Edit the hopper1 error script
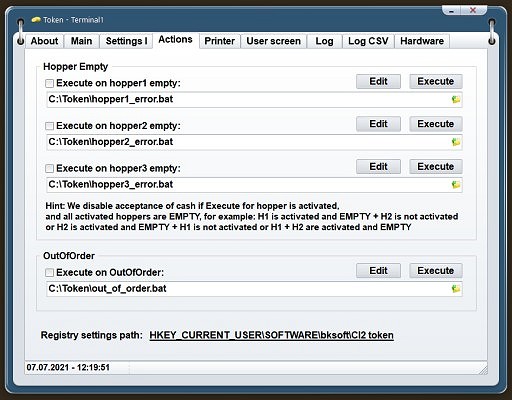The width and height of the screenshot is (512, 400). pyautogui.click(x=378, y=81)
